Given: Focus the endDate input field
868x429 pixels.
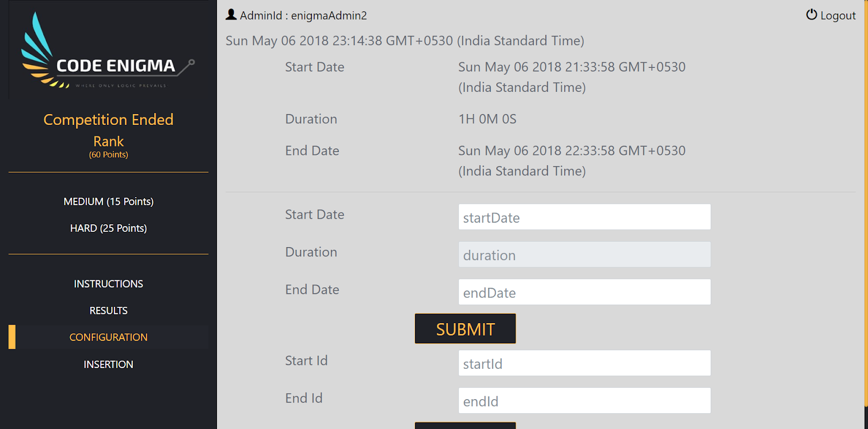Looking at the screenshot, I should coord(584,292).
